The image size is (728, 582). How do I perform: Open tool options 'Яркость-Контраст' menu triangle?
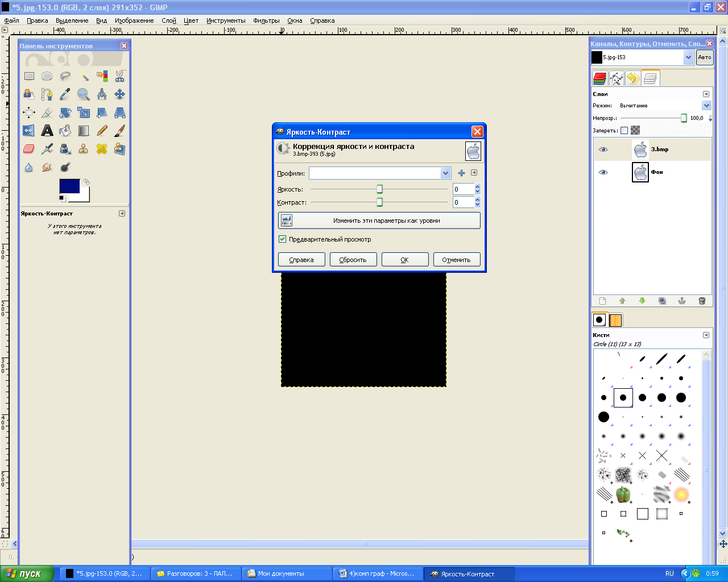click(x=122, y=214)
